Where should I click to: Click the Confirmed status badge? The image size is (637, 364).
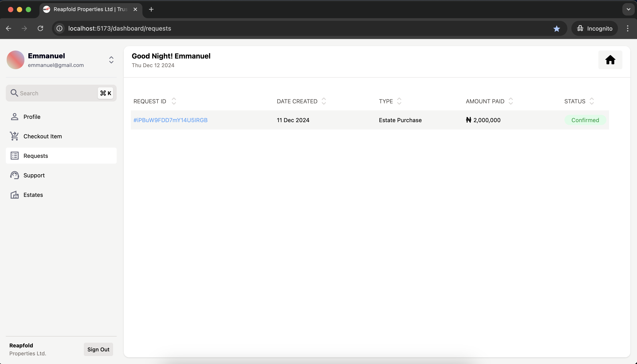(x=585, y=120)
